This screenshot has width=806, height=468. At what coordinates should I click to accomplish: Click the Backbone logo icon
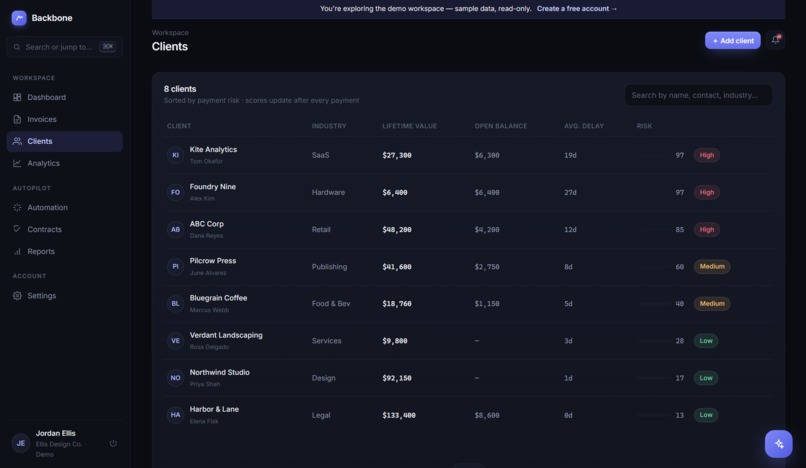point(19,18)
